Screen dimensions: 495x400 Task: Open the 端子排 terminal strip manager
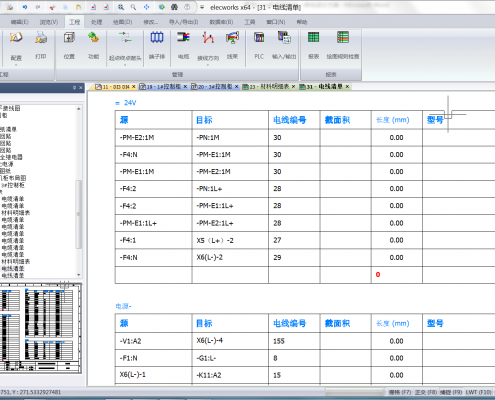157,45
